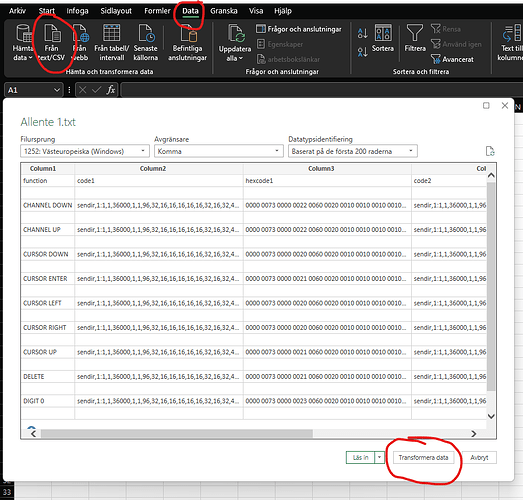The width and height of the screenshot is (523, 500).
Task: Open the Data ribbon tab
Action: coord(190,11)
